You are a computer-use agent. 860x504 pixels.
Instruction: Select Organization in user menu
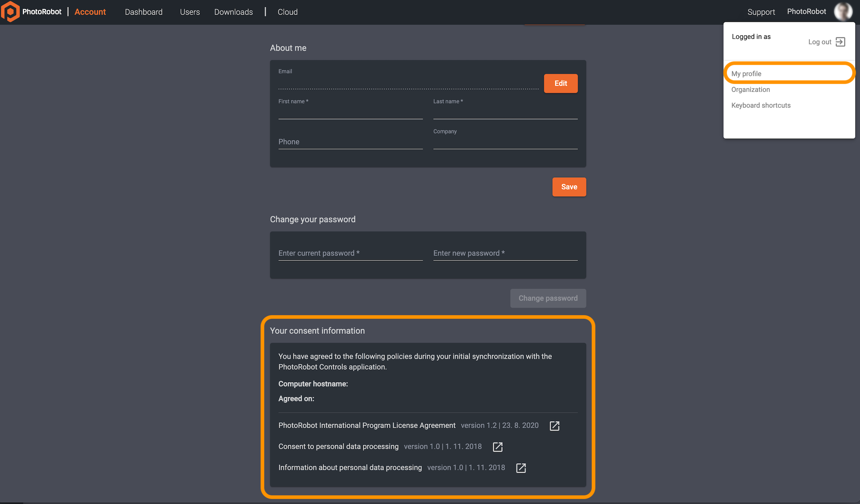click(750, 90)
